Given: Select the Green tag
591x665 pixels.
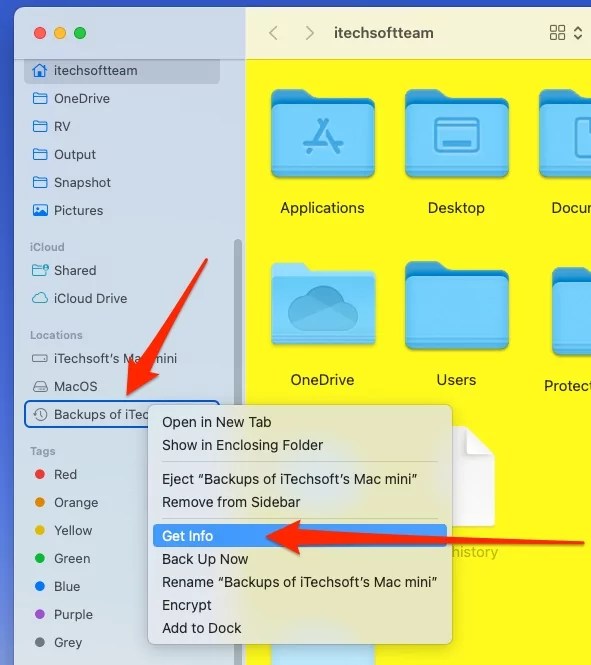Looking at the screenshot, I should pyautogui.click(x=62, y=558).
